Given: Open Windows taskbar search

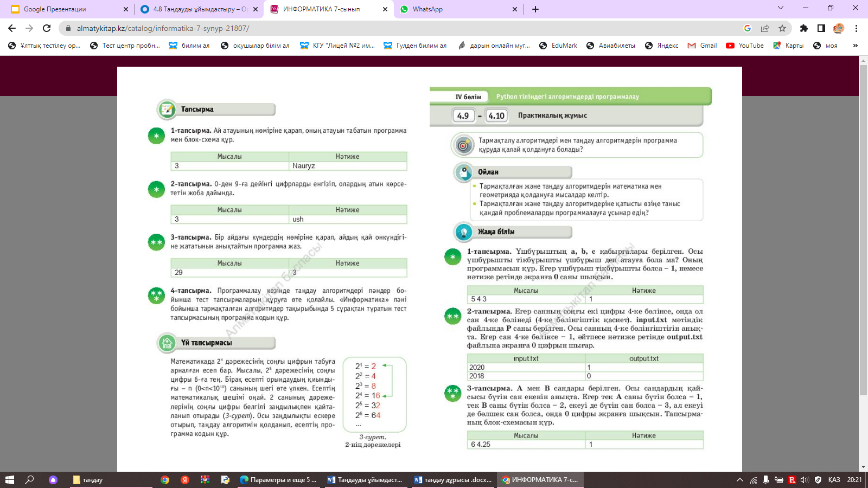Looking at the screenshot, I should [30, 480].
